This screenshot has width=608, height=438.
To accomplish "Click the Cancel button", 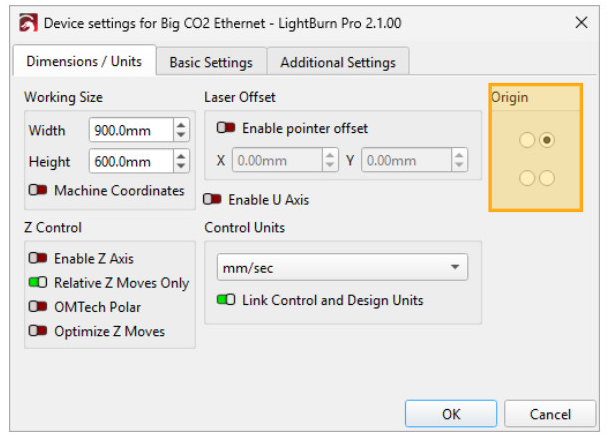I will point(551,413).
